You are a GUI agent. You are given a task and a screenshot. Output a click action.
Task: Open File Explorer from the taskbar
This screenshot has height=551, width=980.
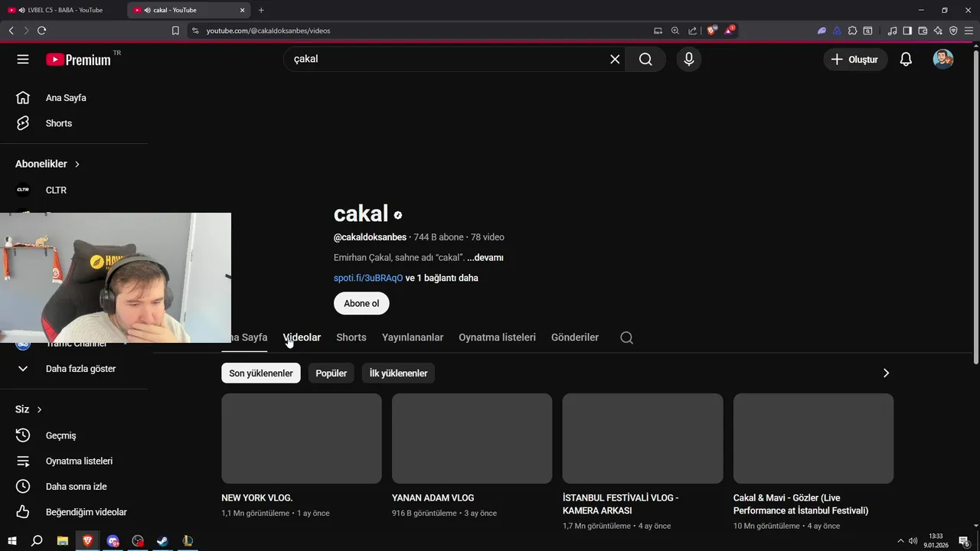(63, 541)
